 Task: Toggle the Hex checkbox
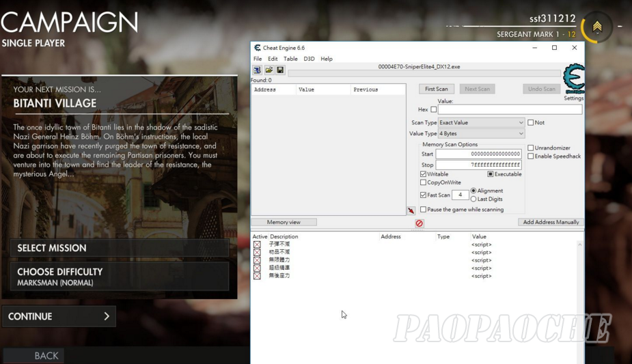tap(434, 109)
